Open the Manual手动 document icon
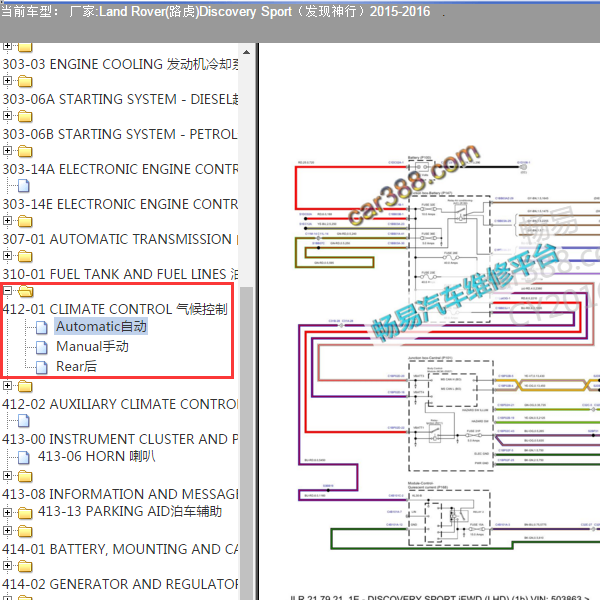This screenshot has height=600, width=600. click(42, 347)
